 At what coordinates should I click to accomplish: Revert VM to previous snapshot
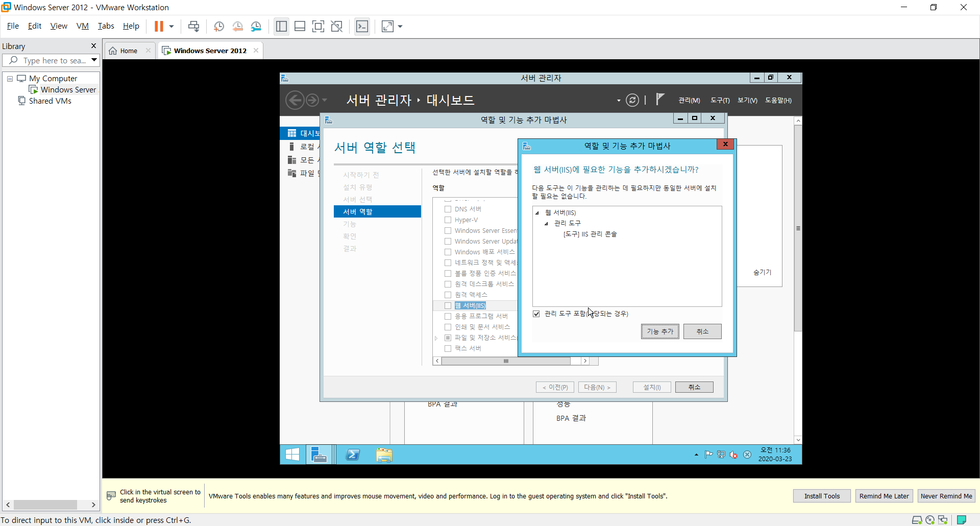coord(237,26)
